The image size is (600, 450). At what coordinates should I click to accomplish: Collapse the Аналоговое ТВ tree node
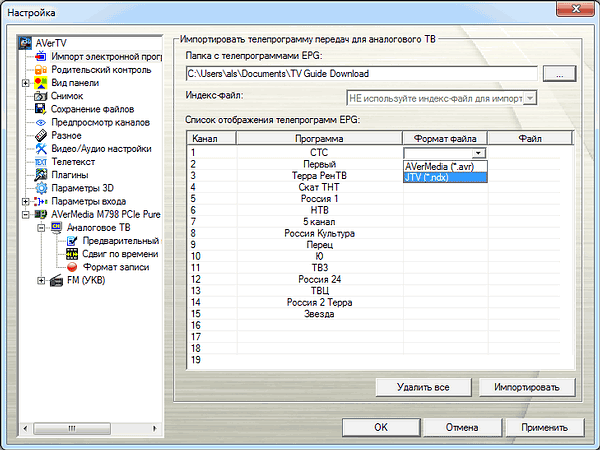(x=41, y=228)
